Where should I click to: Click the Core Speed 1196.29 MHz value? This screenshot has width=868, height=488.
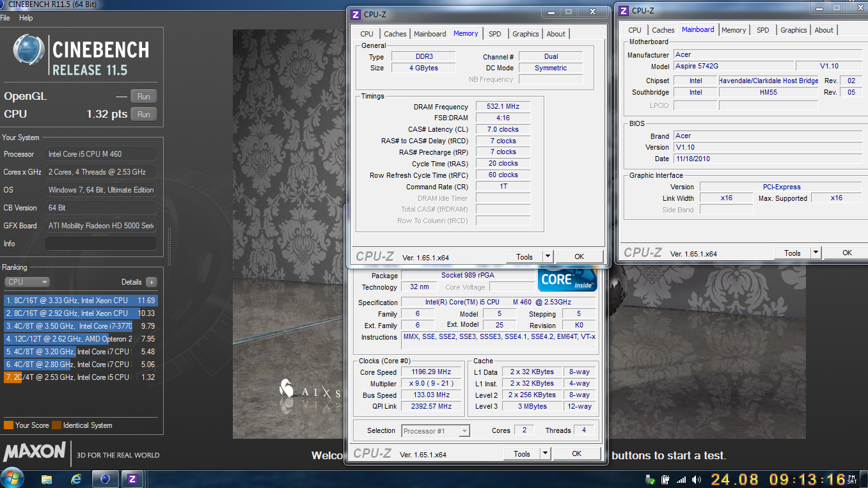(430, 372)
